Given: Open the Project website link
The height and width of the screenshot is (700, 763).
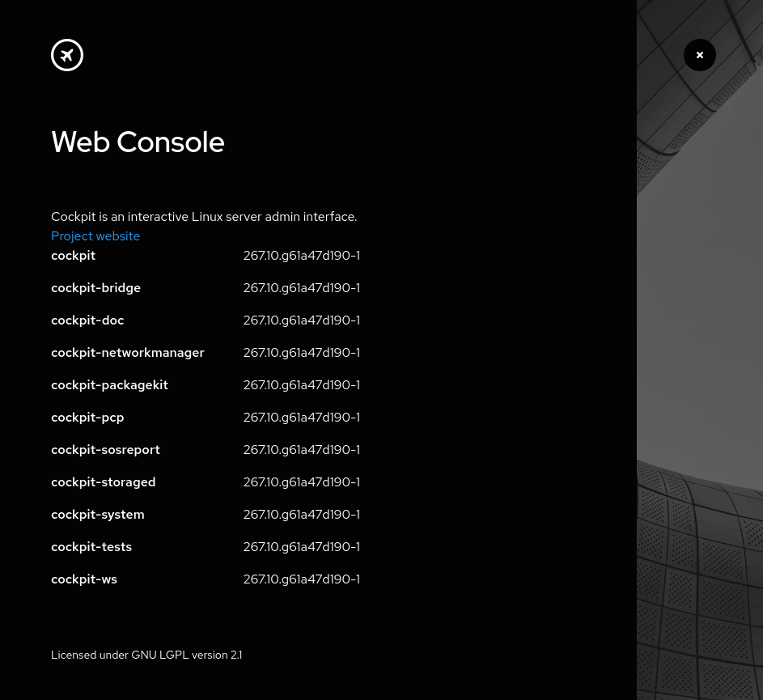Looking at the screenshot, I should click(95, 236).
